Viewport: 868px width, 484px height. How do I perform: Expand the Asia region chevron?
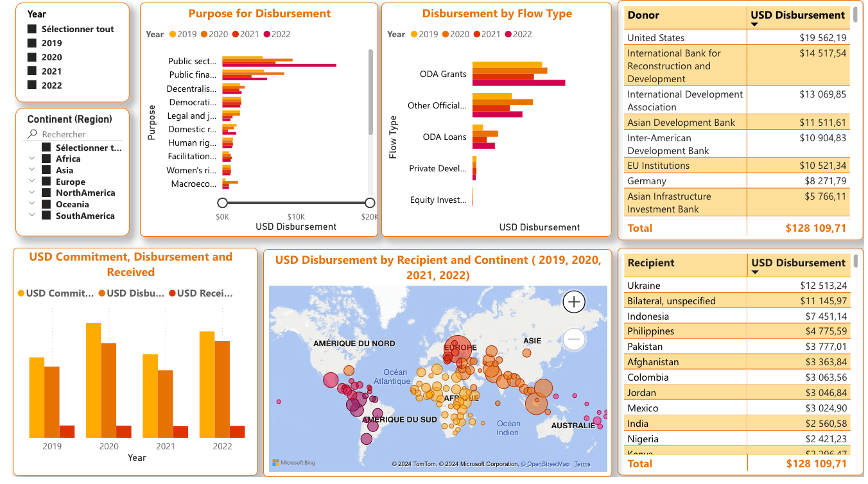32,170
